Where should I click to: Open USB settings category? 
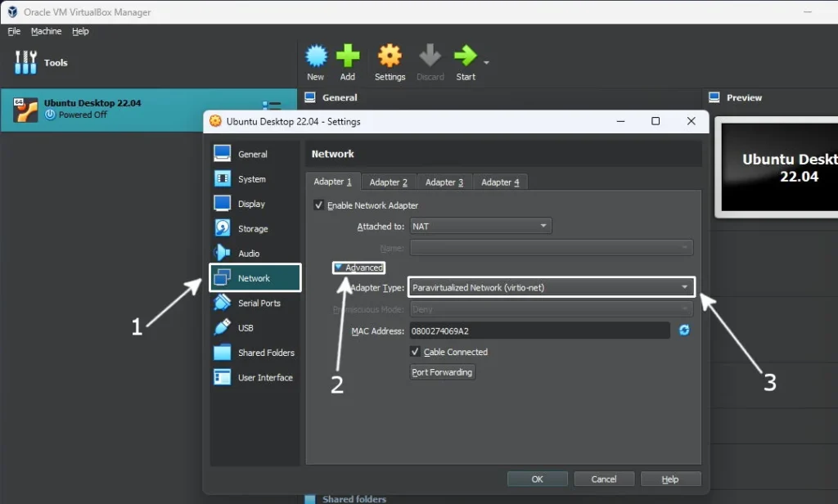coord(255,327)
